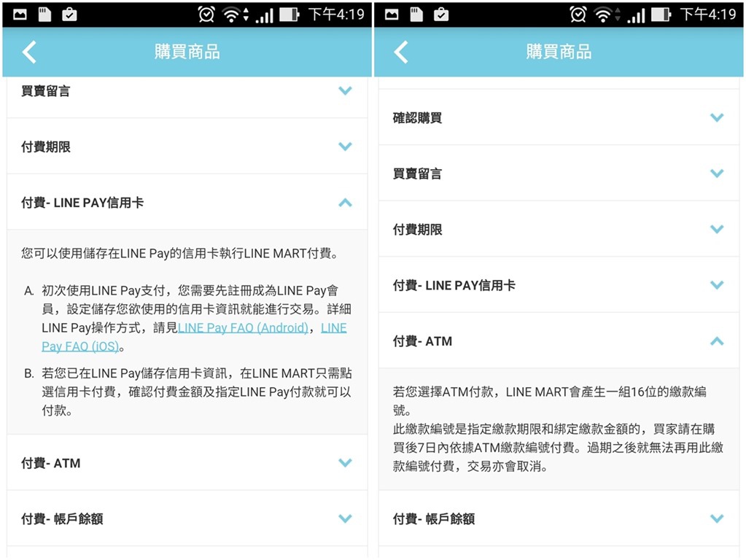746x560 pixels.
Task: Tap 買賣留言 label in left screen
Action: pos(46,91)
